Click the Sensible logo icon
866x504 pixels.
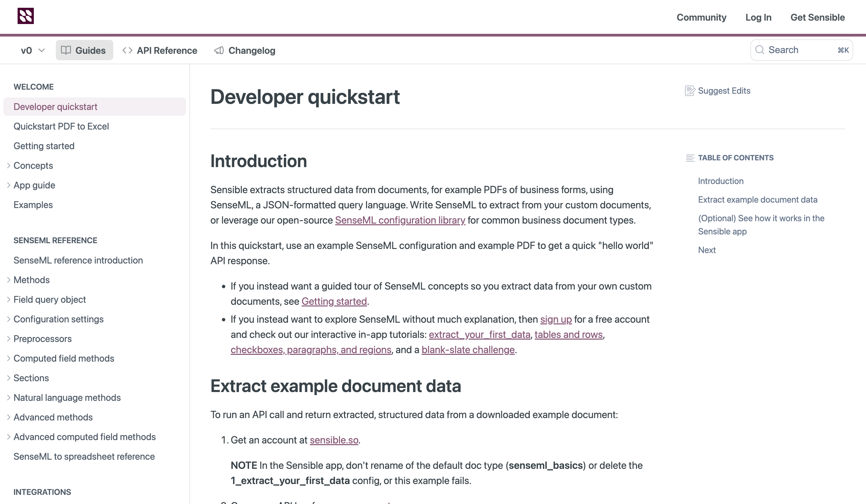tap(25, 16)
